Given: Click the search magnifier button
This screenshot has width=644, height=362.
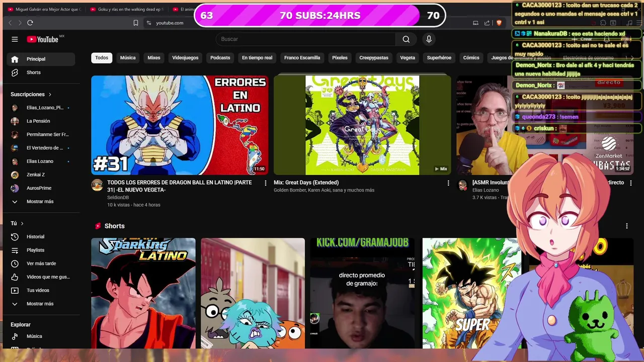Looking at the screenshot, I should tap(406, 39).
